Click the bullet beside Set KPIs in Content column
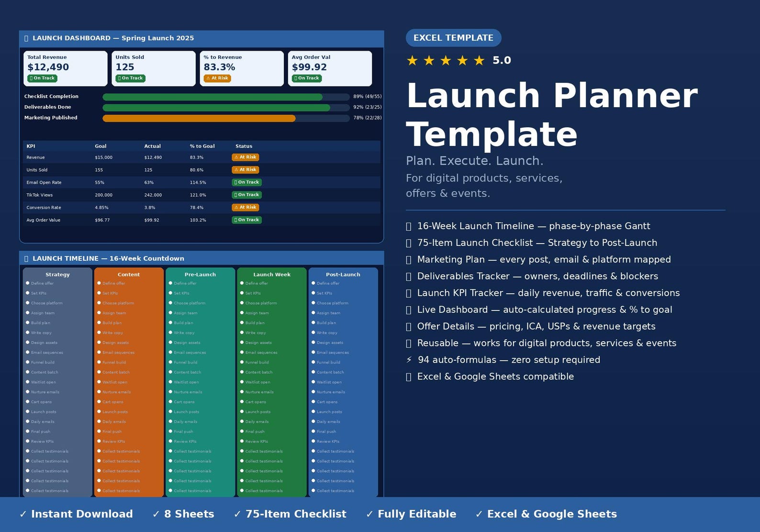The width and height of the screenshot is (760, 532). [99, 293]
